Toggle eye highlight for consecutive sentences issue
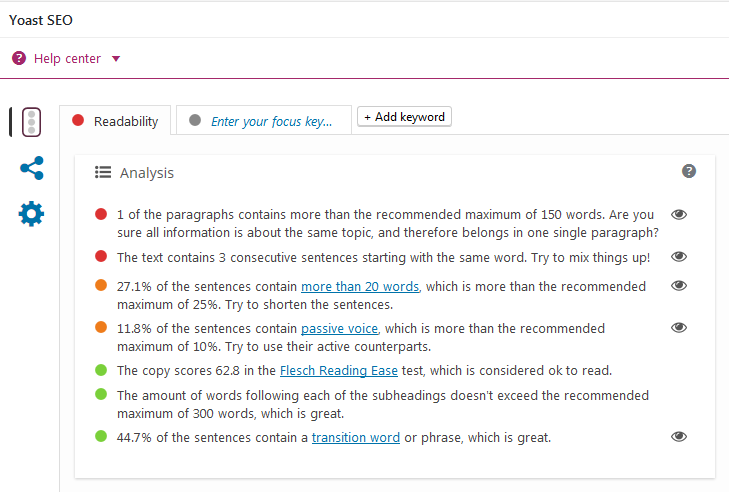729x492 pixels. (679, 257)
